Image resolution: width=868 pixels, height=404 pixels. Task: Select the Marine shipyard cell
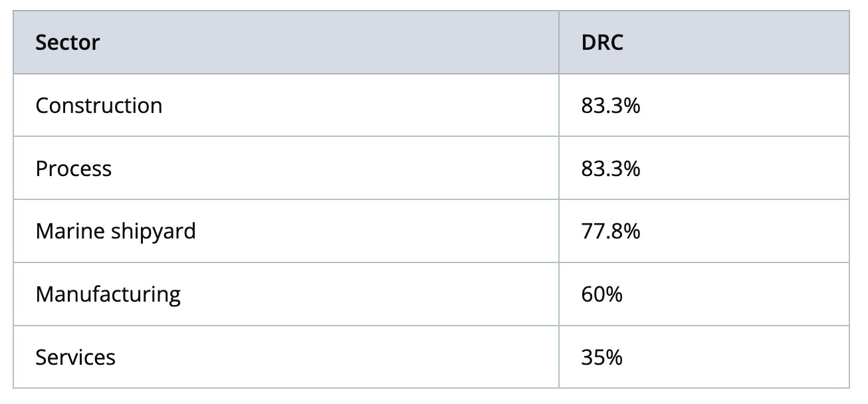[x=115, y=231]
